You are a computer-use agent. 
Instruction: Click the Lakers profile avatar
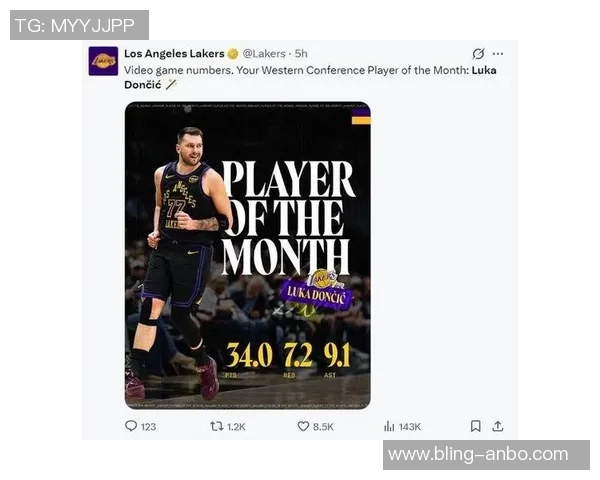coord(103,61)
